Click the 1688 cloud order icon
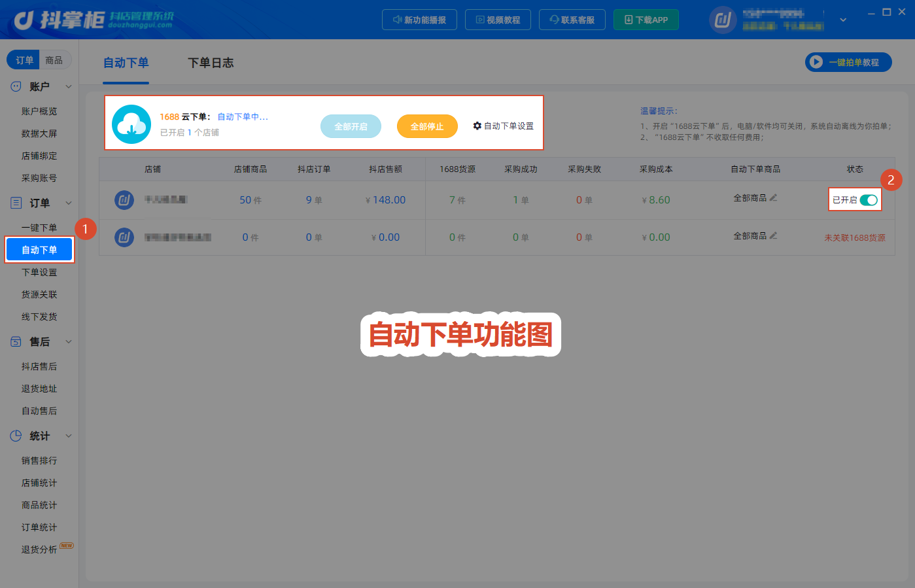Viewport: 915px width, 588px height. pos(131,124)
